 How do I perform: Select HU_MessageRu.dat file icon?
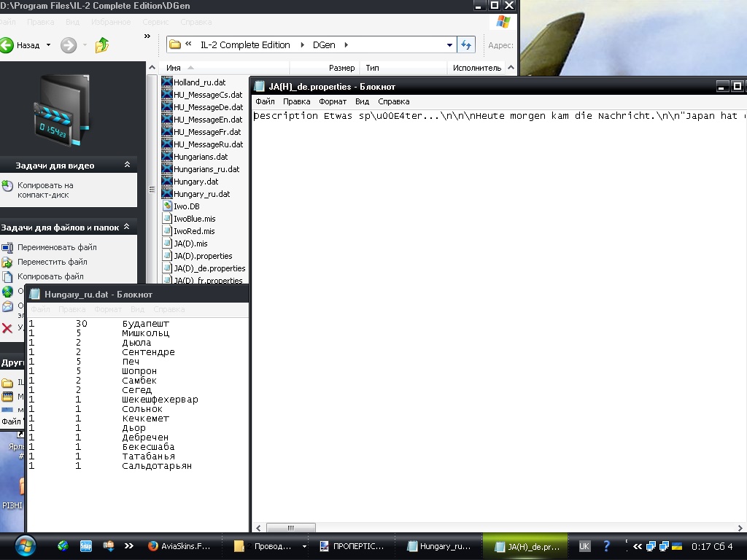[167, 144]
